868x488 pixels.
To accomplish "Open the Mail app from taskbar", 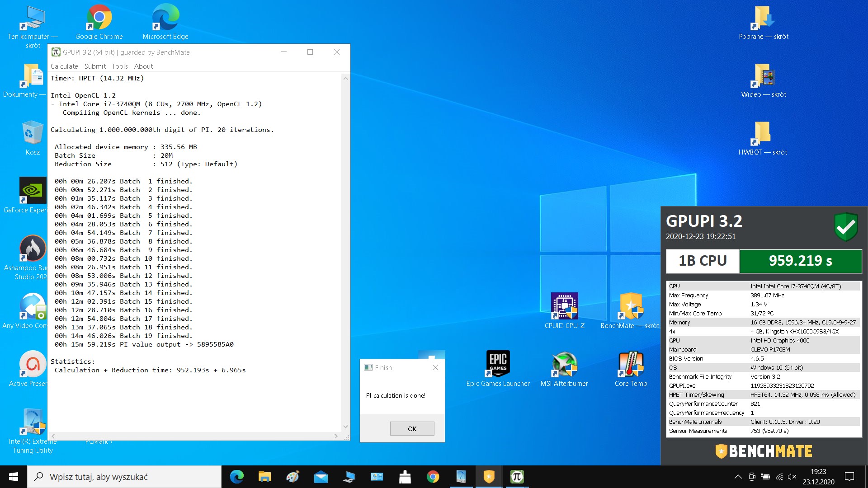I will (x=321, y=477).
